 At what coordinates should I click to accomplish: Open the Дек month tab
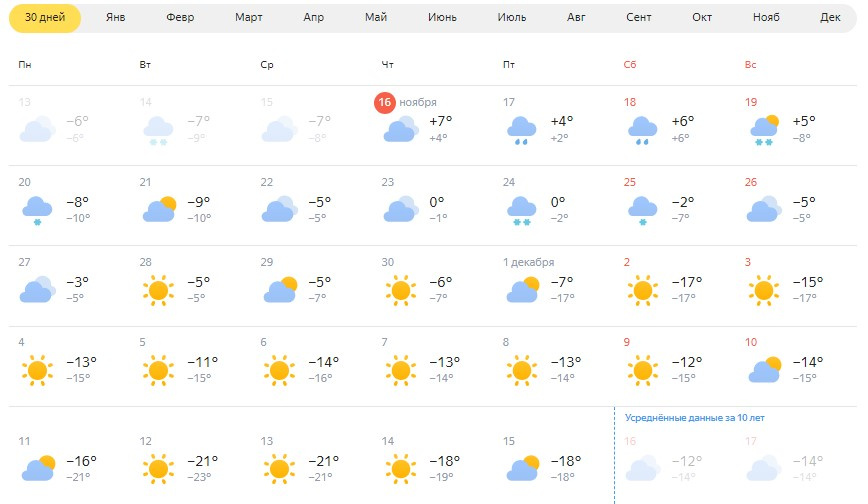pos(830,18)
